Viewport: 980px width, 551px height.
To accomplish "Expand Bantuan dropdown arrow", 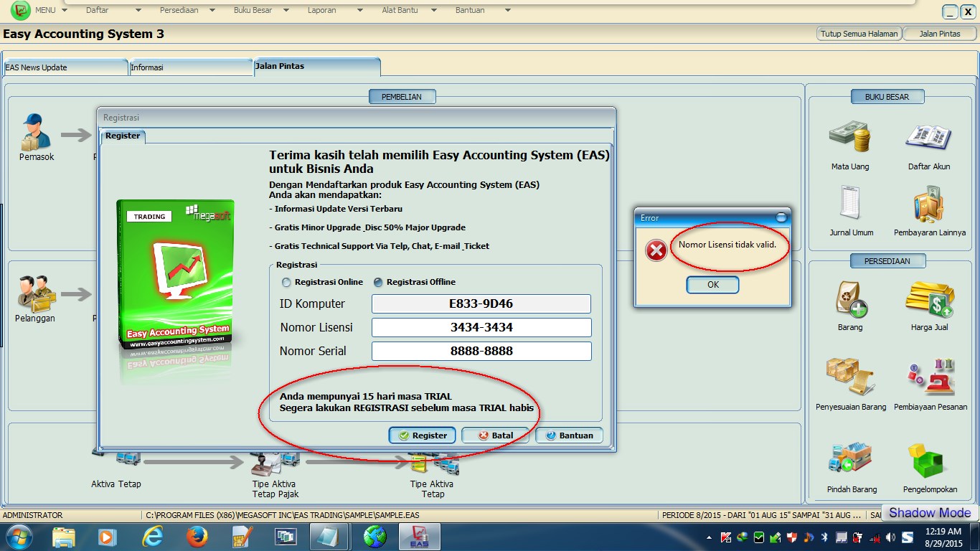I will click(508, 11).
